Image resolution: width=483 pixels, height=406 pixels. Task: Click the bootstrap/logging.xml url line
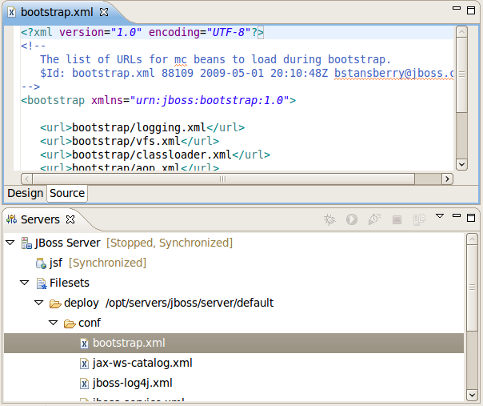pyautogui.click(x=142, y=128)
